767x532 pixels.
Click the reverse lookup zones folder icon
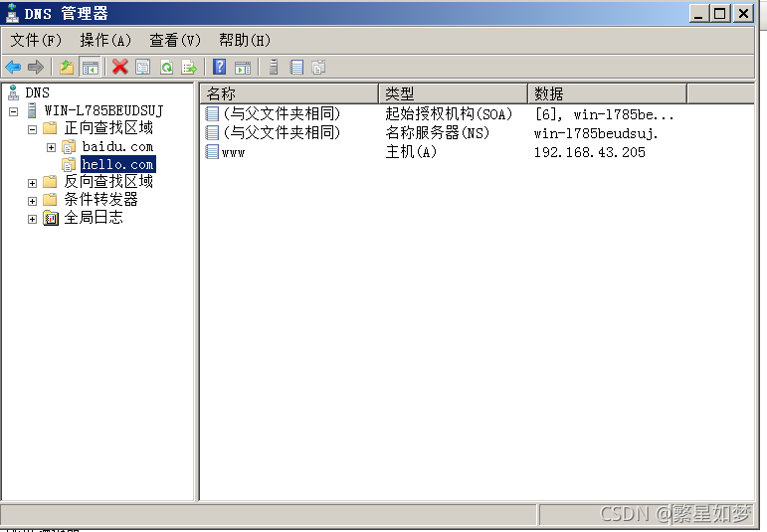tap(50, 182)
